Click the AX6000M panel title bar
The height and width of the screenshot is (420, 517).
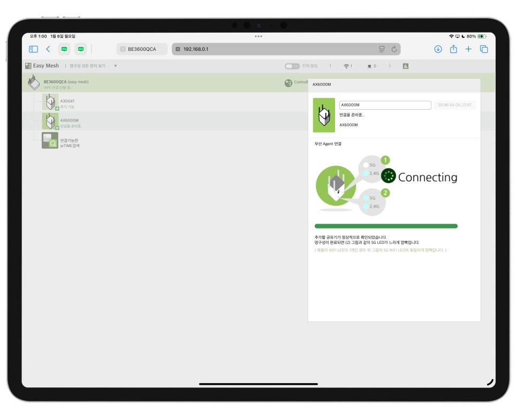coord(394,85)
